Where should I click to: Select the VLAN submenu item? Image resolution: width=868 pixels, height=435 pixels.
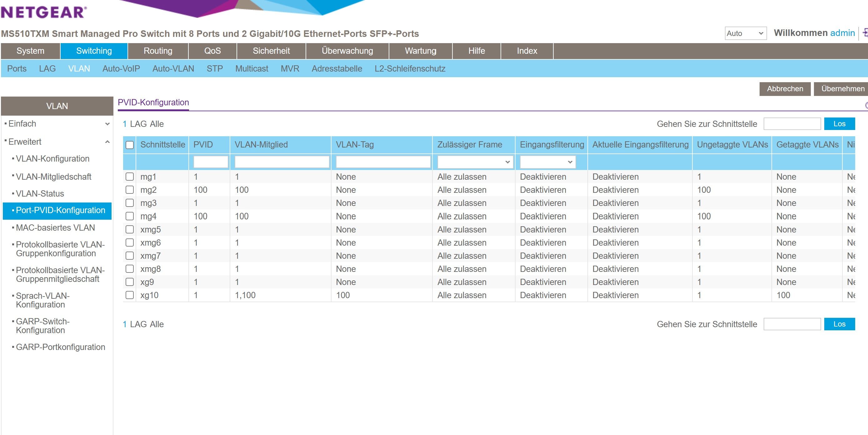79,69
